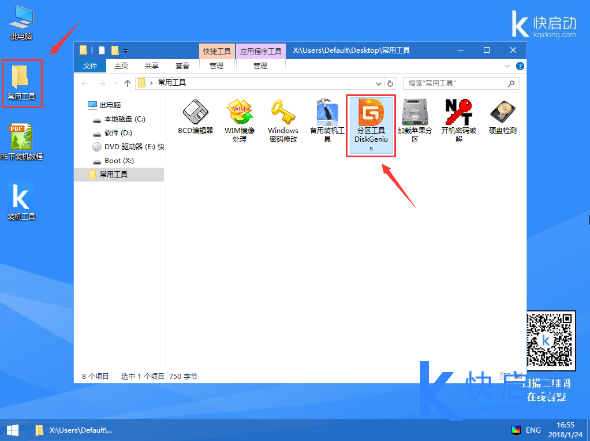590x441 pixels.
Task: Click the Explorer help question mark icon
Action: (x=520, y=66)
